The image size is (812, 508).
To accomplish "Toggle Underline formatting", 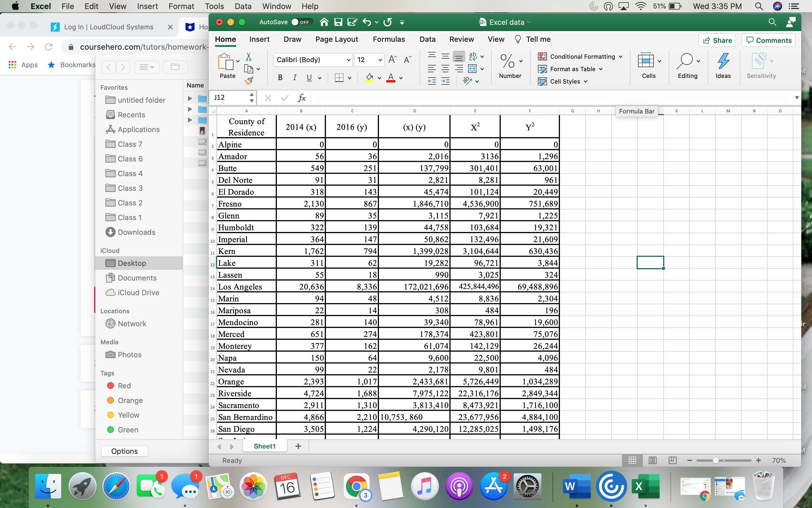I will 309,78.
